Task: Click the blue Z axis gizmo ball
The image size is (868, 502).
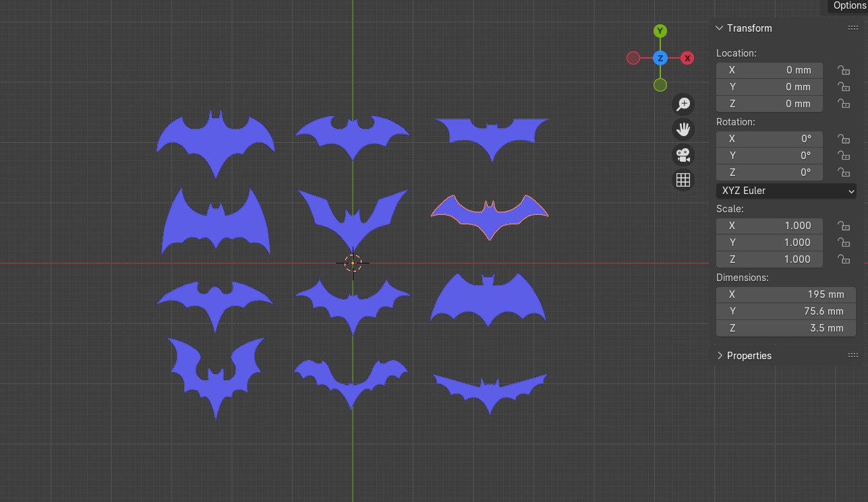Action: (x=660, y=58)
